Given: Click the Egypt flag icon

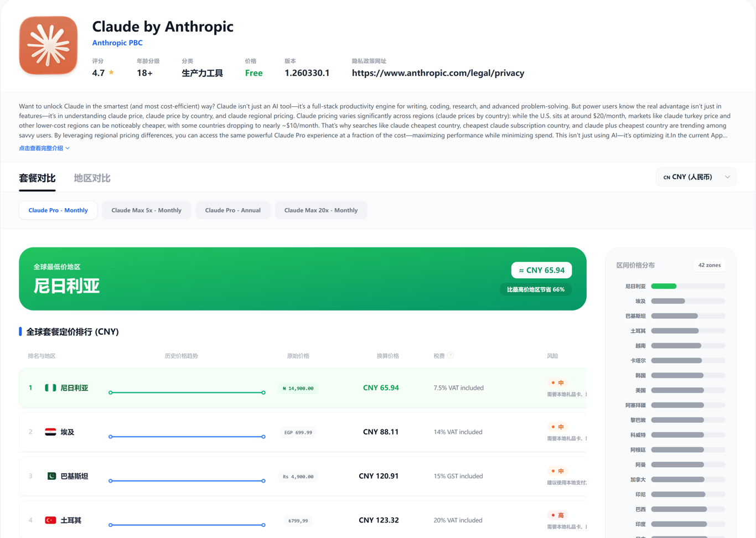Looking at the screenshot, I should tap(50, 432).
